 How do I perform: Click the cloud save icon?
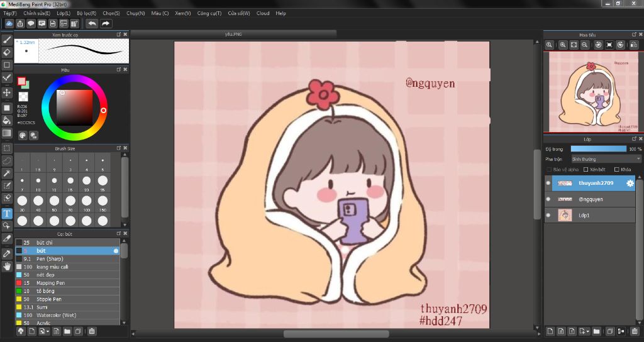[9, 23]
